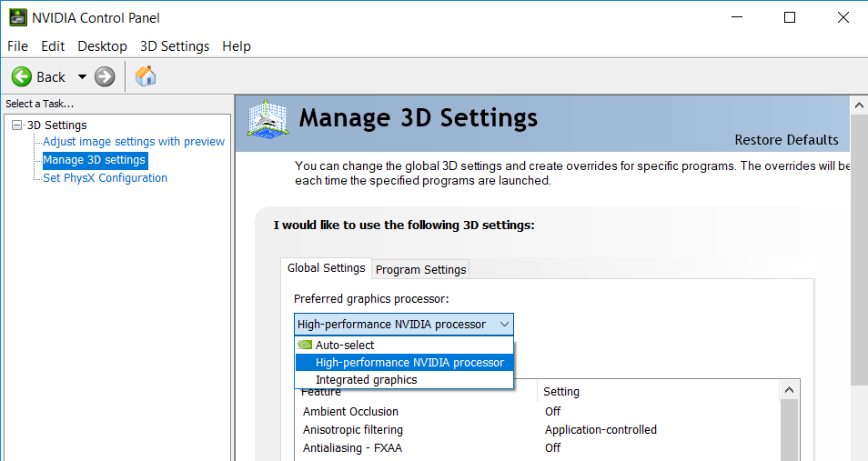
Task: Minimize the NVIDIA Control Panel window
Action: (x=737, y=17)
